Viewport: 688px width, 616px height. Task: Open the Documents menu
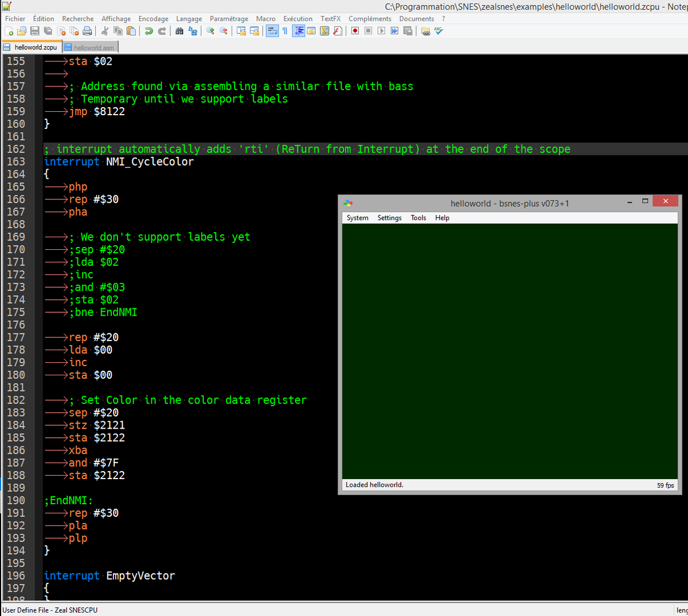[x=417, y=18]
